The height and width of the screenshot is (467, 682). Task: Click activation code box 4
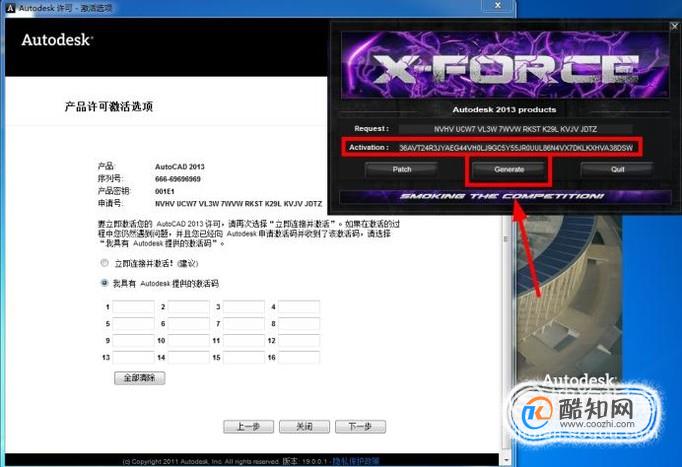[299, 307]
